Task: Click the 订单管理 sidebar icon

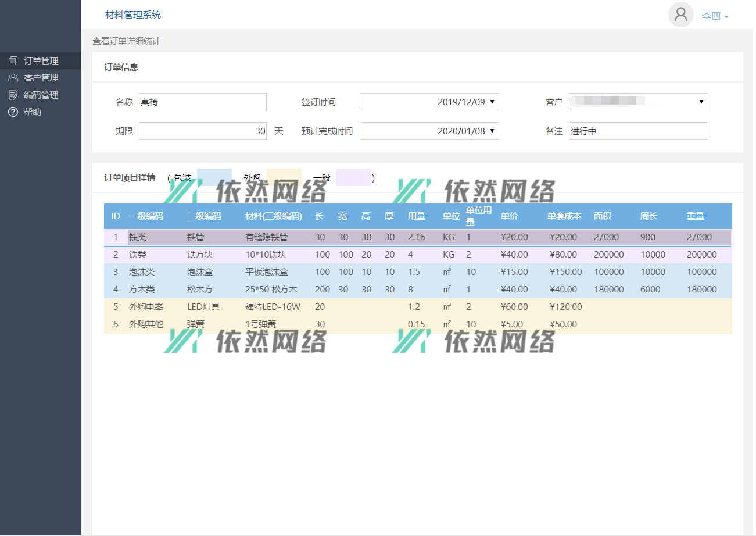Action: tap(13, 60)
